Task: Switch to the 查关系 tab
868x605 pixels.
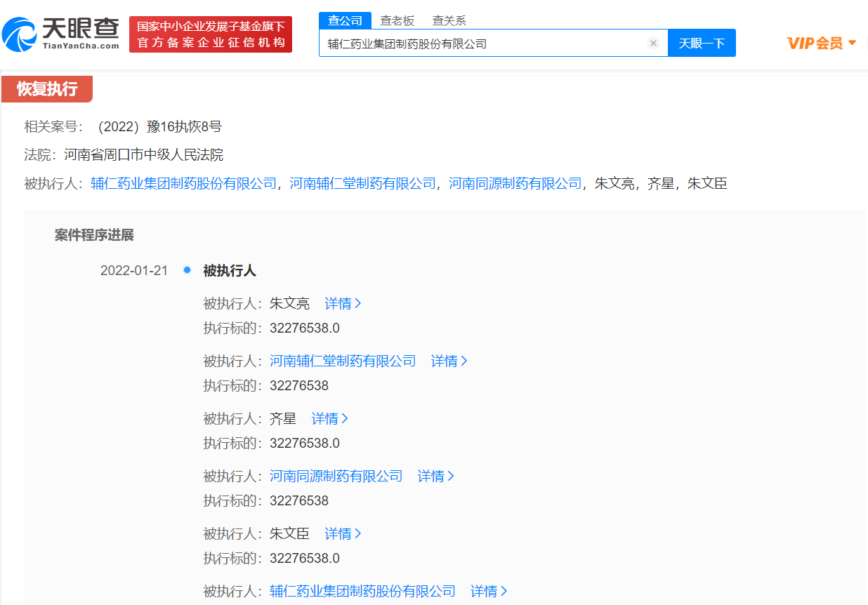Action: [449, 20]
